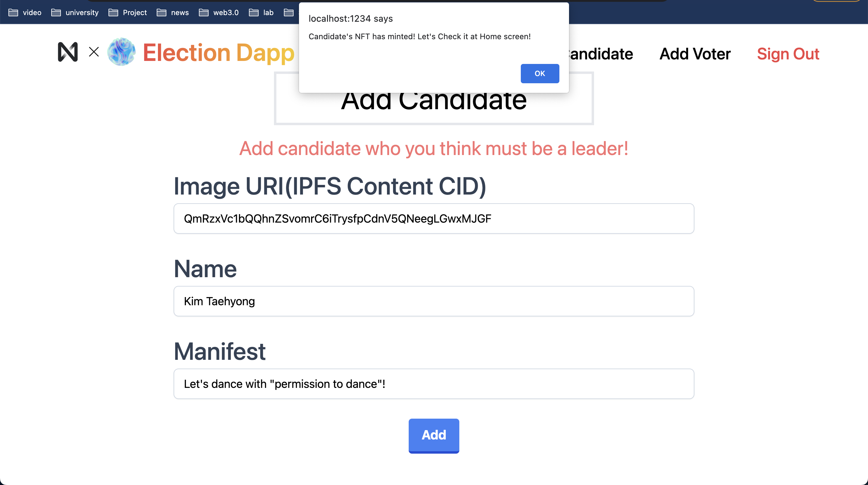Go to Add Voter page
The image size is (868, 485).
click(695, 54)
